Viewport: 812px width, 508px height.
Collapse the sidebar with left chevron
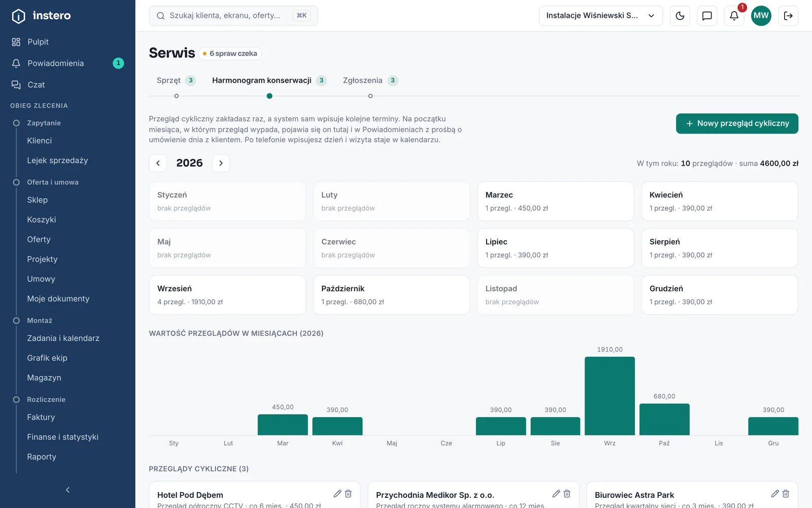(x=67, y=490)
